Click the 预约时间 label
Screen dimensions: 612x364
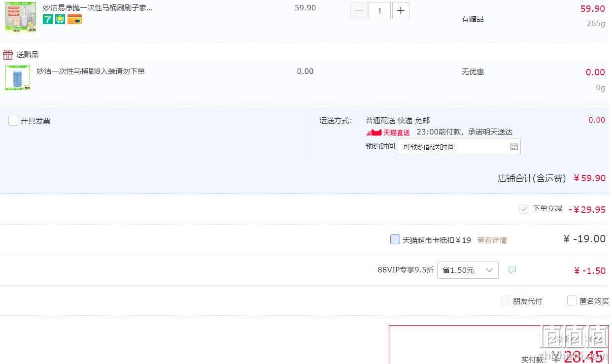(380, 146)
